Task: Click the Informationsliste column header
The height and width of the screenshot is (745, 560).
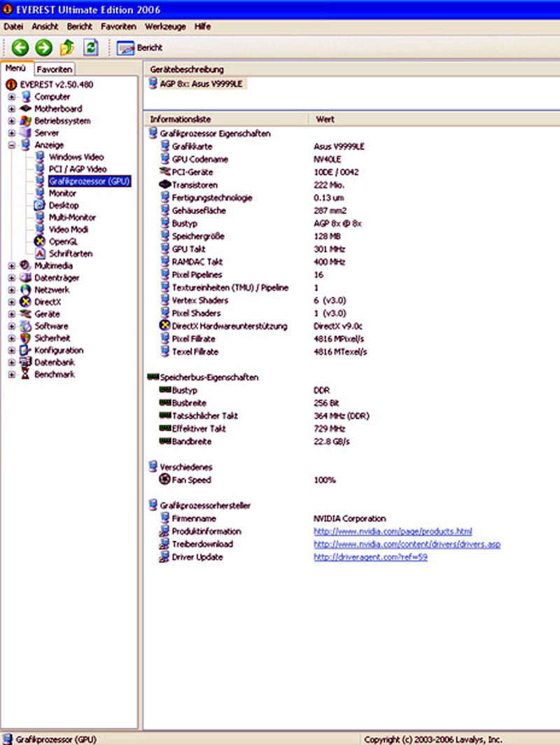Action: click(226, 119)
